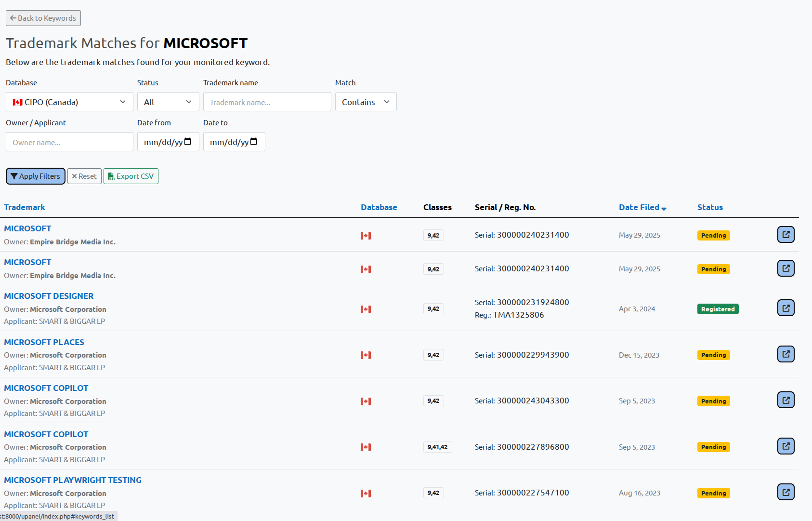Open external link for the first MICROSOFT result
The width and height of the screenshot is (812, 521).
[x=786, y=235]
